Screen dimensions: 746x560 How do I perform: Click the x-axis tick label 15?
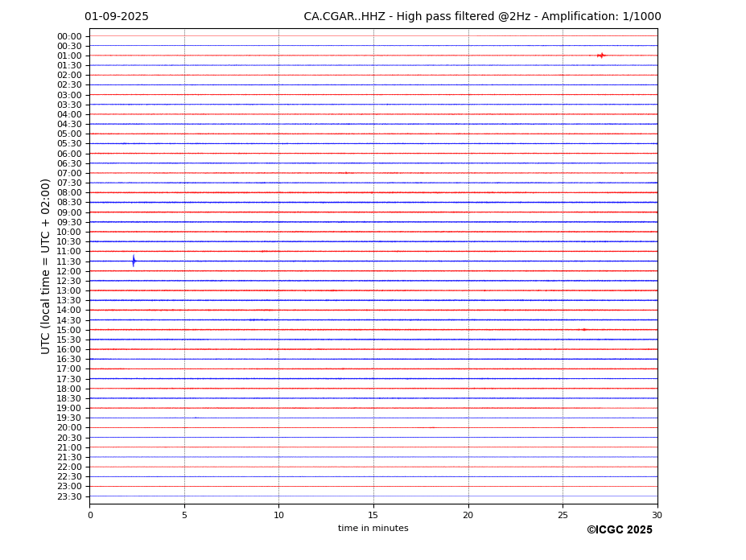pos(373,515)
